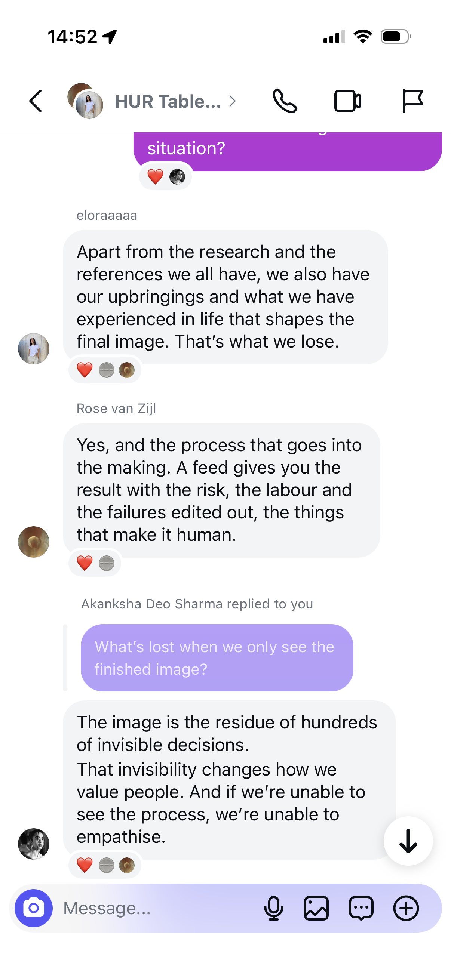Jump to latest messages with down arrow
The image size is (451, 980).
point(408,841)
